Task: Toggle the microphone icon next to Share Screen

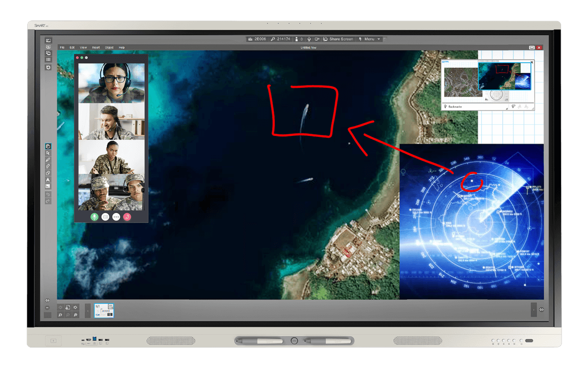Action: point(309,39)
